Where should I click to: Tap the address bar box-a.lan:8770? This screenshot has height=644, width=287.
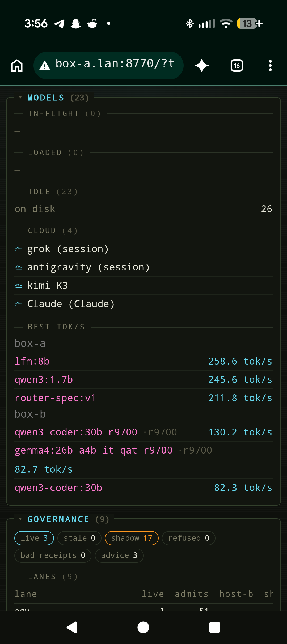coord(108,65)
